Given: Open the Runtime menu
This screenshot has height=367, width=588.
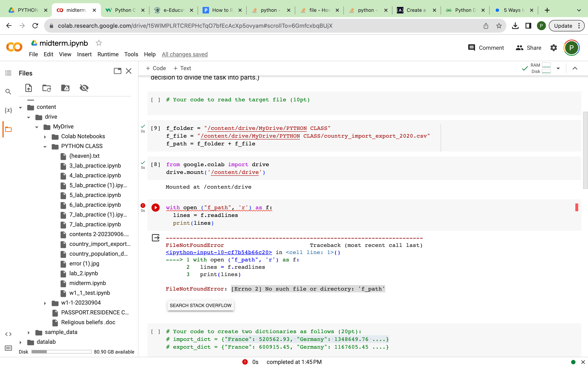Looking at the screenshot, I should click(108, 54).
